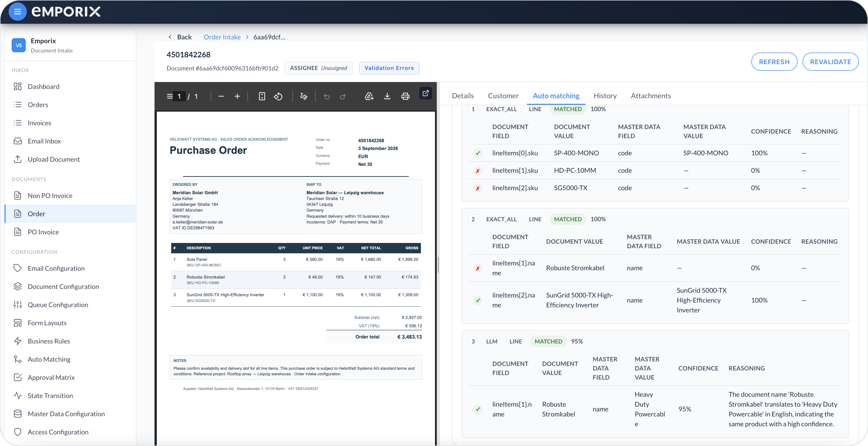Open Orders in the sidebar

[x=70, y=105]
